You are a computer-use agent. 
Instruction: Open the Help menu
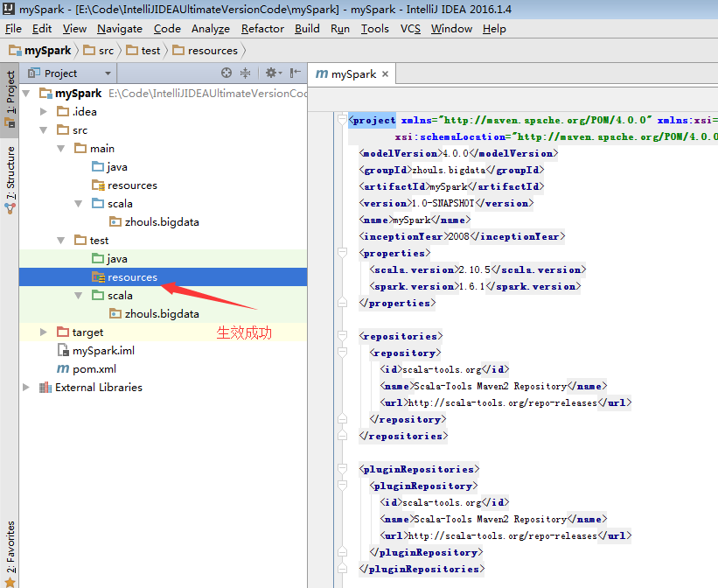coord(494,29)
